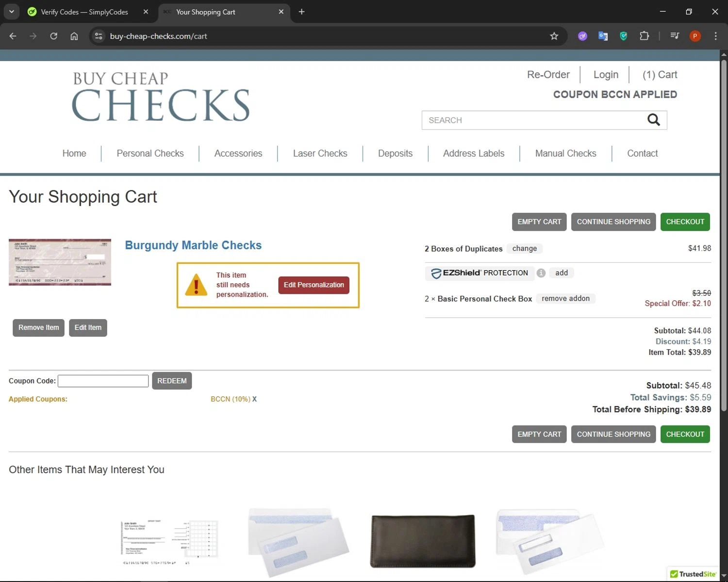Viewport: 728px width, 582px height.
Task: Click the bottom green CHECKOUT button
Action: click(x=685, y=434)
